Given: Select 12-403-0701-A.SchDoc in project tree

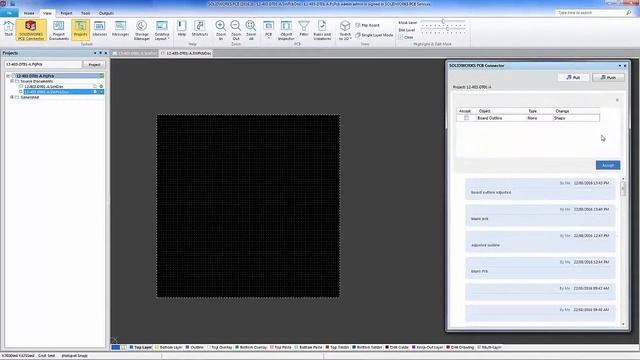Looking at the screenshot, I should [44, 87].
